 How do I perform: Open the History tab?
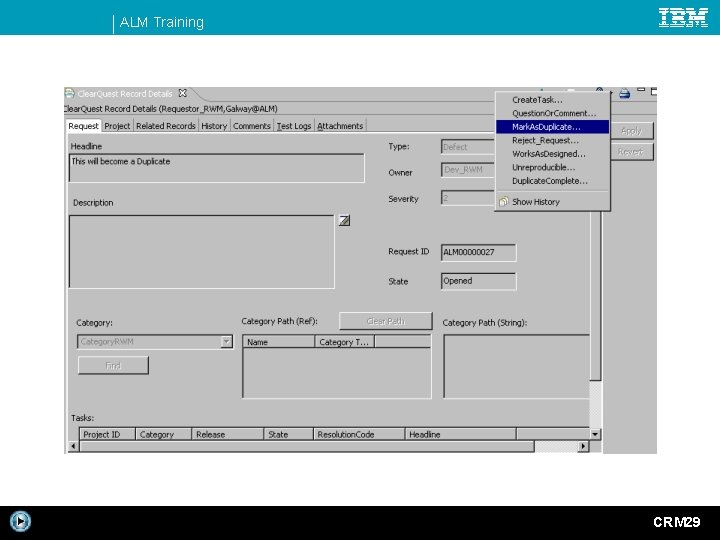(214, 126)
